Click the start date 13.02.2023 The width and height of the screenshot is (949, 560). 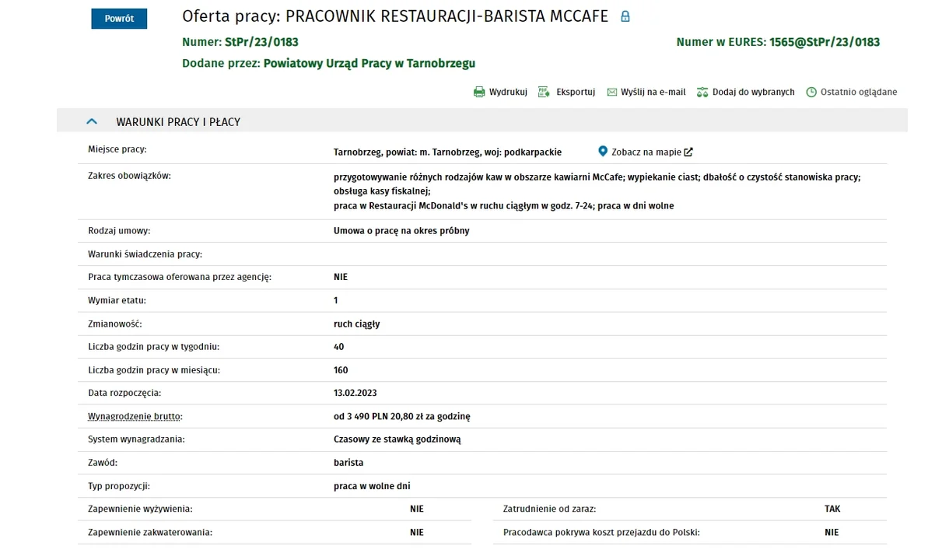(x=355, y=394)
